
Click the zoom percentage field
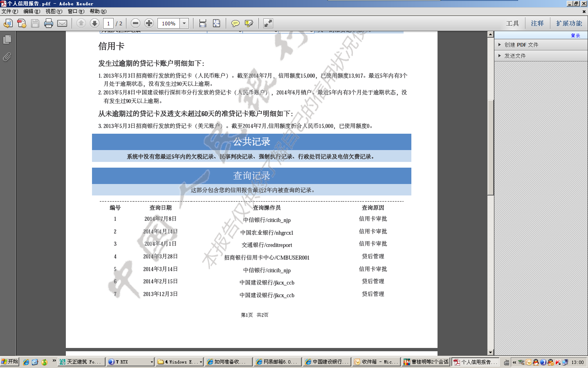click(x=169, y=23)
